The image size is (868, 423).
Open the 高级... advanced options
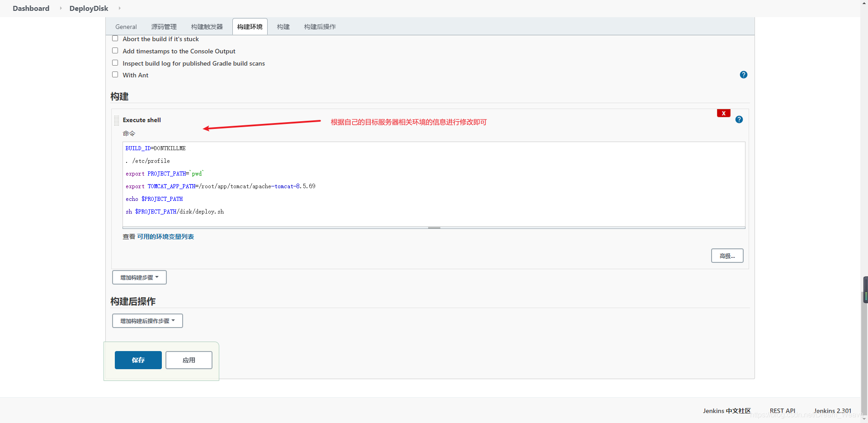[727, 256]
